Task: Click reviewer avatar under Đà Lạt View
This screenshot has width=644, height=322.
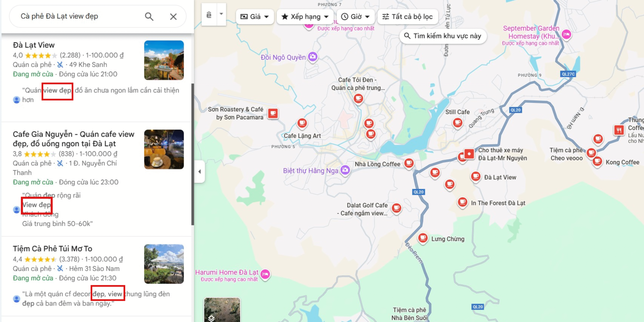Action: (17, 100)
